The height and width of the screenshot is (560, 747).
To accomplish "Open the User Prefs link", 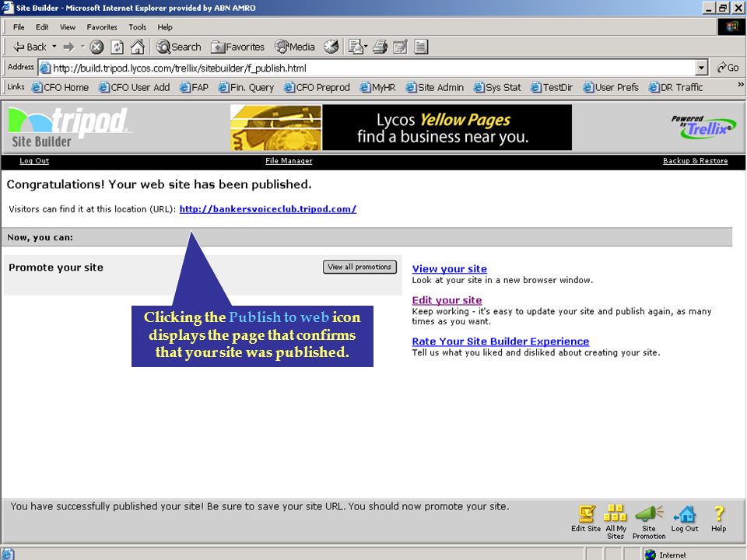I will [611, 88].
